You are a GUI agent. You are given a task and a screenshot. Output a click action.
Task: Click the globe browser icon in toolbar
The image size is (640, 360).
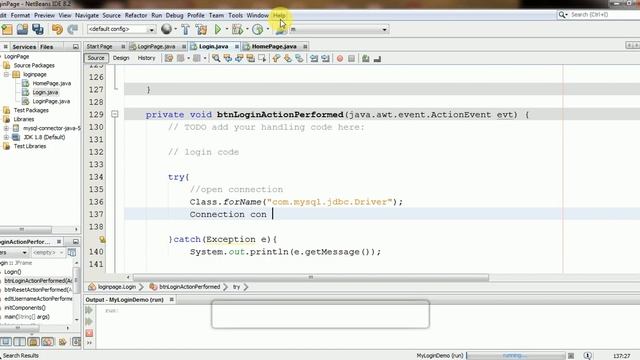pos(166,29)
